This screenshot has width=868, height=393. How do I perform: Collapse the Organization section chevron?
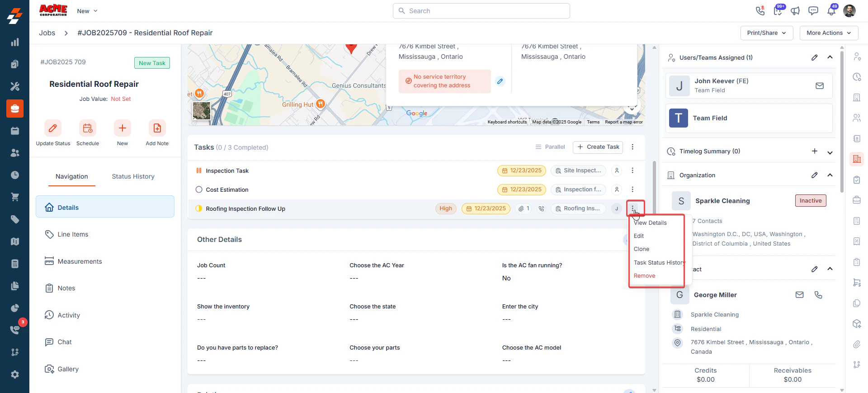[830, 175]
